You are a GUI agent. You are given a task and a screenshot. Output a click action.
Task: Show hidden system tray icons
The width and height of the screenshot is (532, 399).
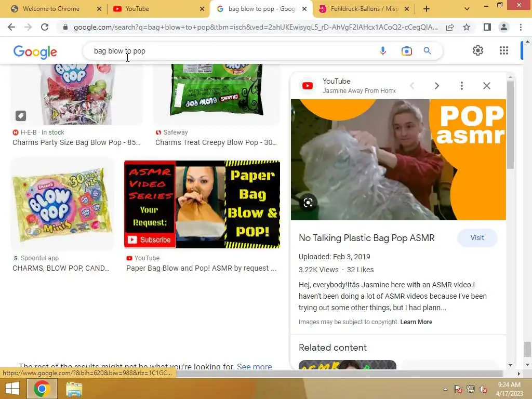(445, 389)
